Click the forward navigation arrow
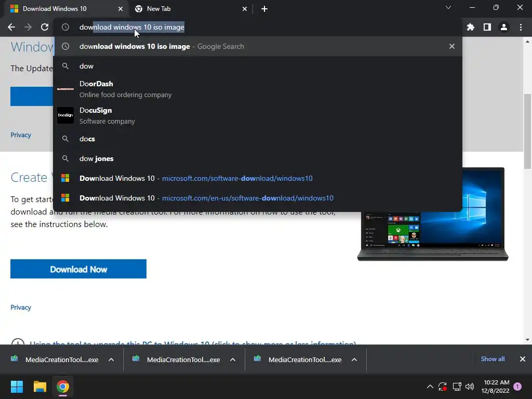This screenshot has height=399, width=532. click(x=28, y=27)
